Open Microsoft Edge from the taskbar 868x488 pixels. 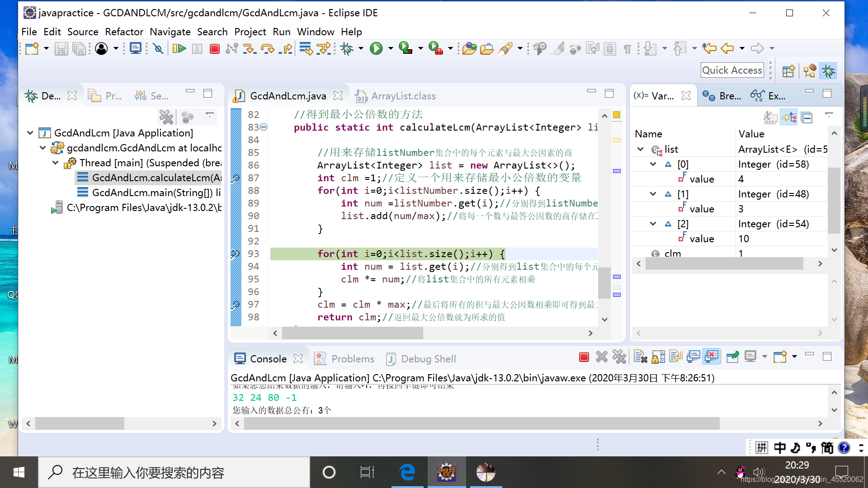407,472
